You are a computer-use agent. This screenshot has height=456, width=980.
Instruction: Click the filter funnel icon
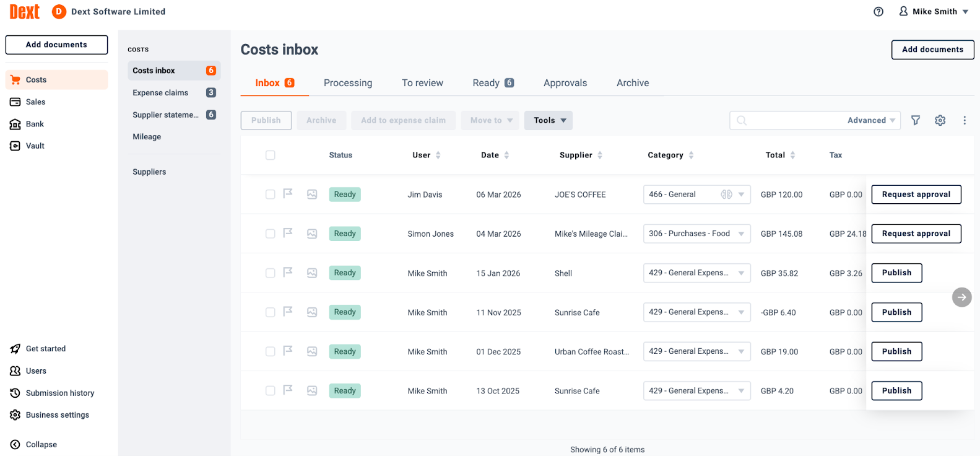(916, 120)
